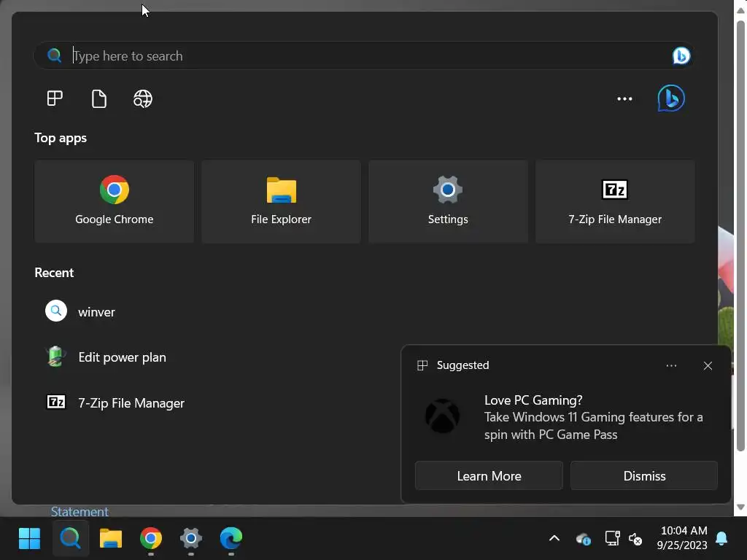Click the scrollbar down arrow
747x560 pixels.
[740, 507]
